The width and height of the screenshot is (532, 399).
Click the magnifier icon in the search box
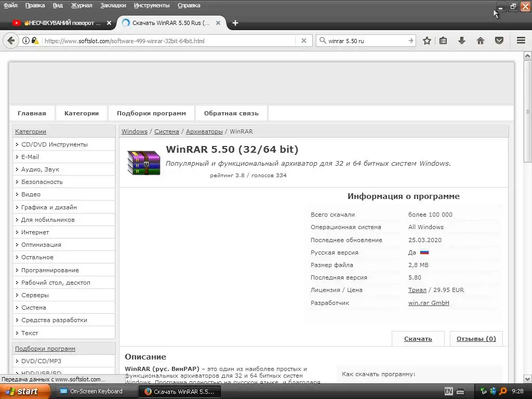pos(323,41)
